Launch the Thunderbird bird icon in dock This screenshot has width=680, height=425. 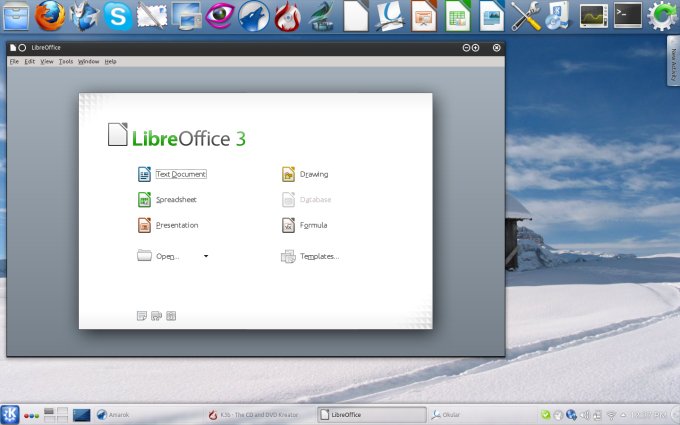pyautogui.click(x=84, y=16)
